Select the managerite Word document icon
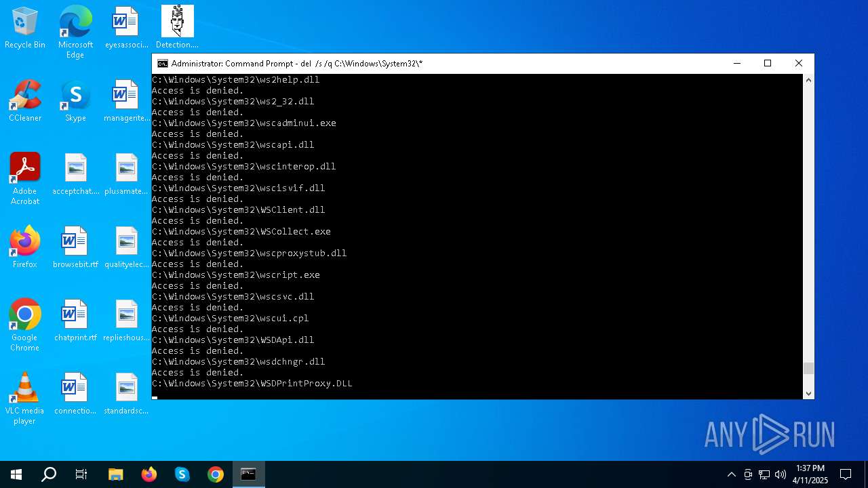Image resolution: width=868 pixels, height=488 pixels. point(126,101)
